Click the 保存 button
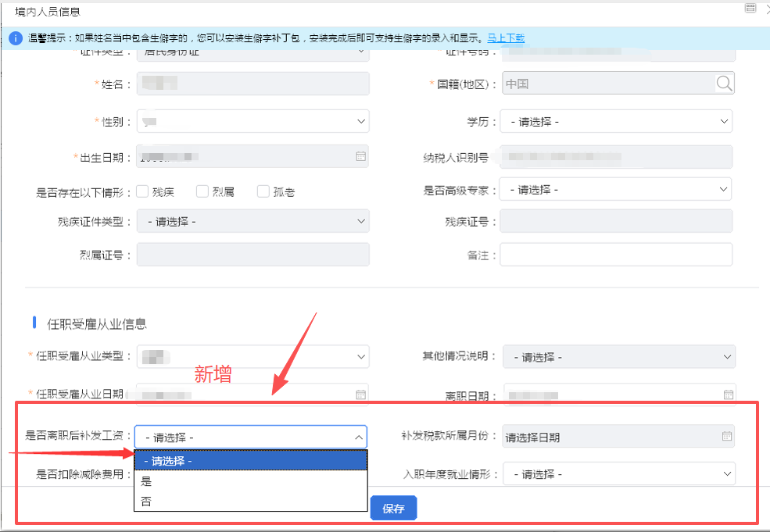The image size is (770, 532). [x=393, y=509]
